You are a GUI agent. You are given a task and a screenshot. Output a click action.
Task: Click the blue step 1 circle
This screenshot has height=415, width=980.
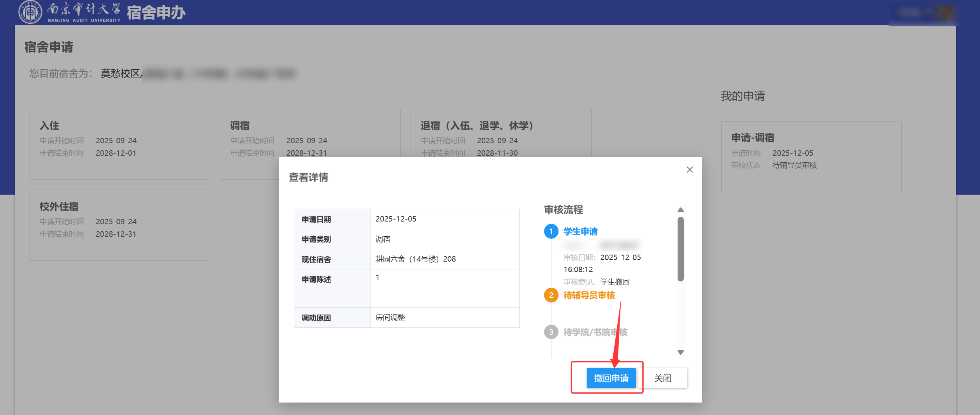click(x=551, y=232)
